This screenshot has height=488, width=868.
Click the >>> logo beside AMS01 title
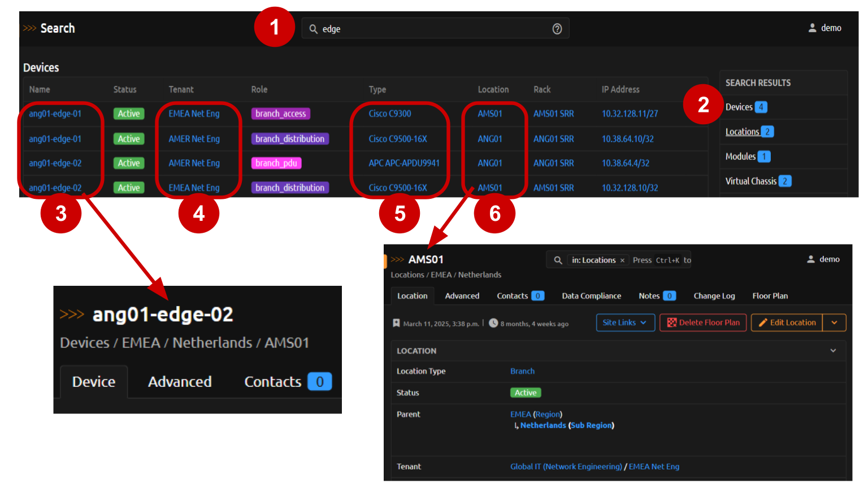click(397, 259)
